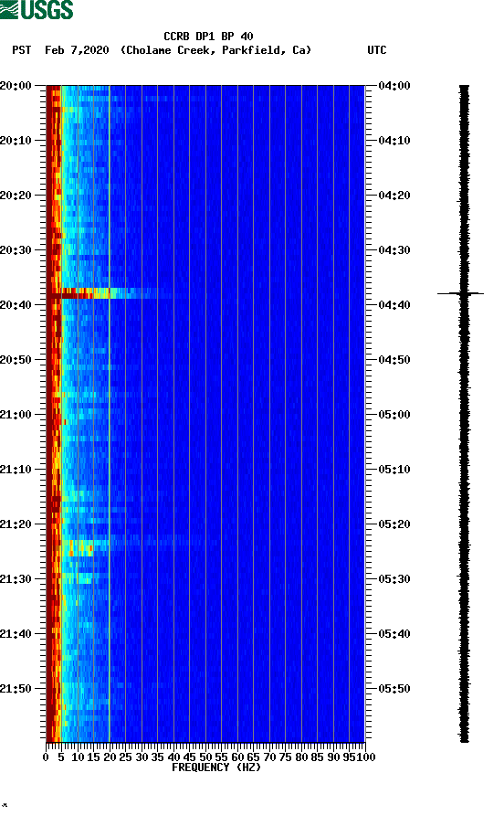The width and height of the screenshot is (504, 815).
Task: Click the seismogram spike at 04:38 UTC
Action: tap(460, 293)
